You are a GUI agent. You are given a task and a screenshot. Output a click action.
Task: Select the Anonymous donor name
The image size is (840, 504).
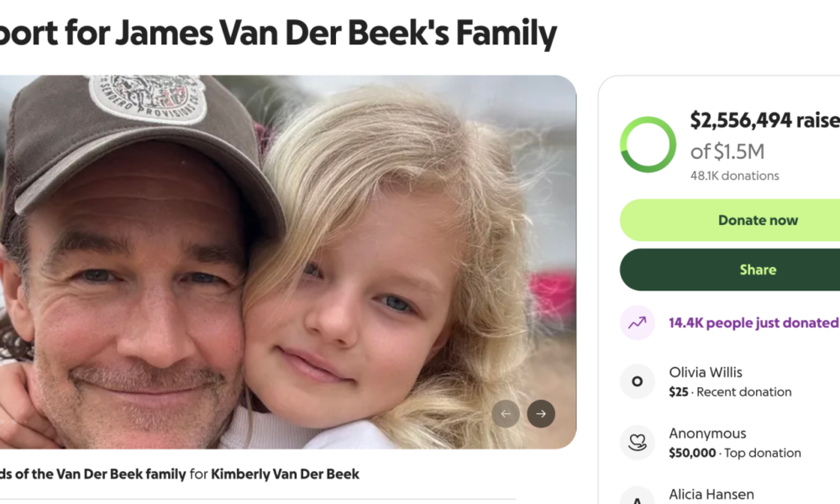(x=707, y=433)
